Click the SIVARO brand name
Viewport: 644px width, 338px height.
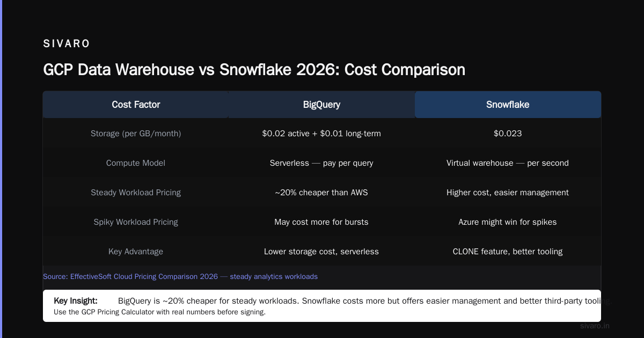click(x=67, y=44)
